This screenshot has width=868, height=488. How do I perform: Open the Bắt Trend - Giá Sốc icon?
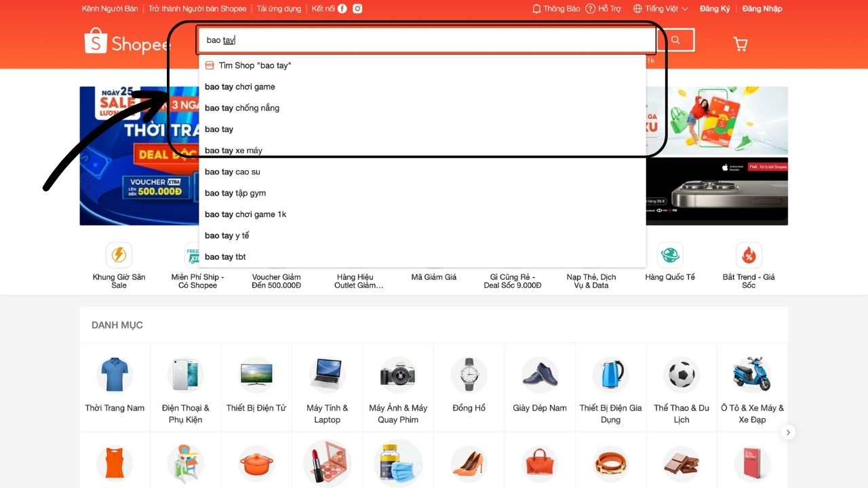point(749,255)
